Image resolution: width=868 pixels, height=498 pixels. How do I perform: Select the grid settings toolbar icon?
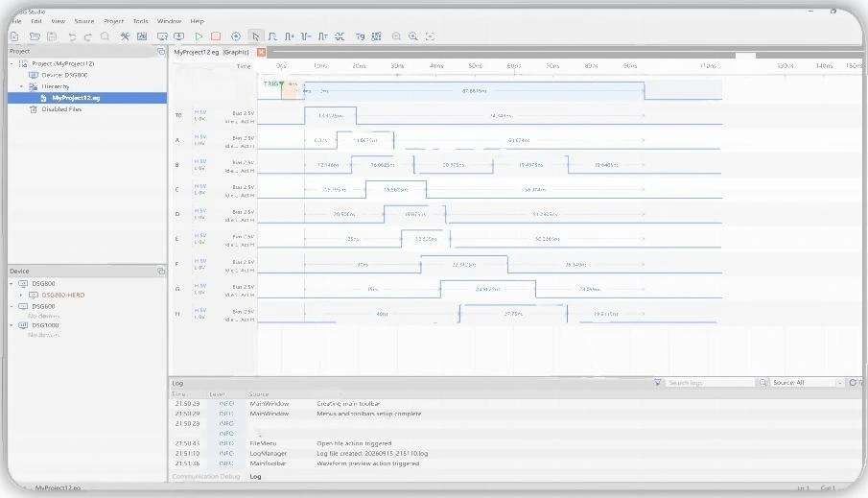[376, 36]
